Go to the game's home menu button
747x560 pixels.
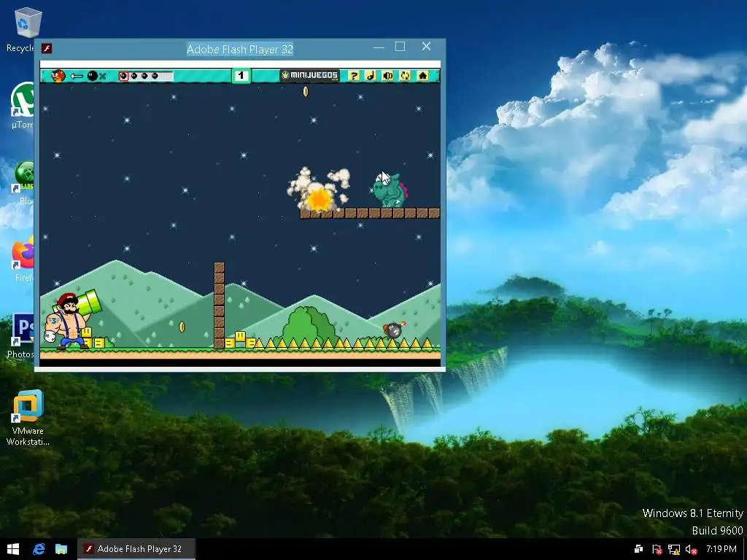pyautogui.click(x=422, y=76)
